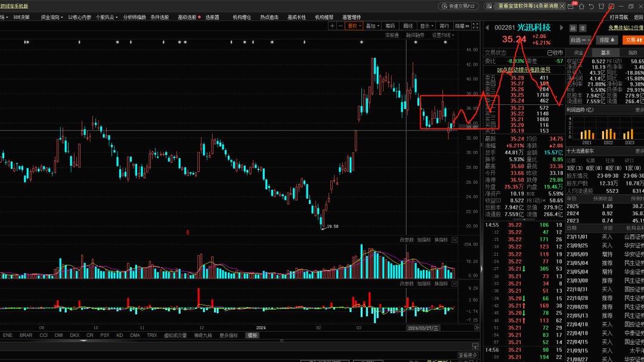Go to previous stock with left arrow
Viewport: 644px width, 362px height.
pos(488,28)
